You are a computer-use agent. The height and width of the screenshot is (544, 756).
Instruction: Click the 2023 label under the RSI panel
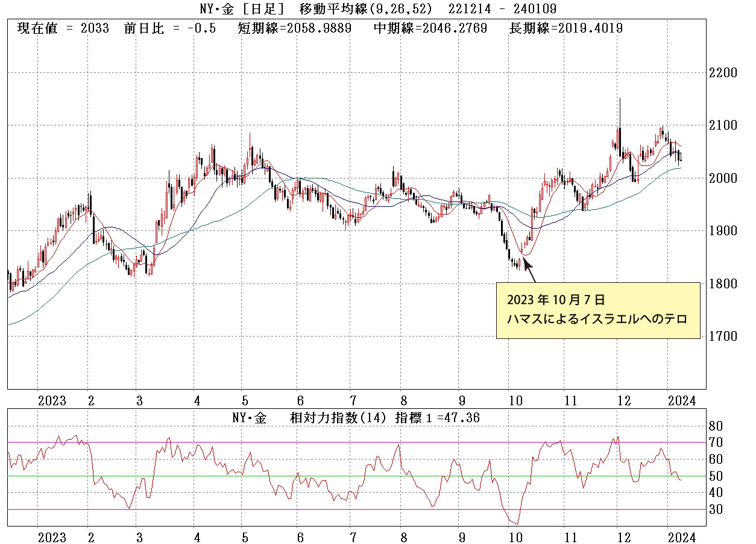[x=52, y=537]
